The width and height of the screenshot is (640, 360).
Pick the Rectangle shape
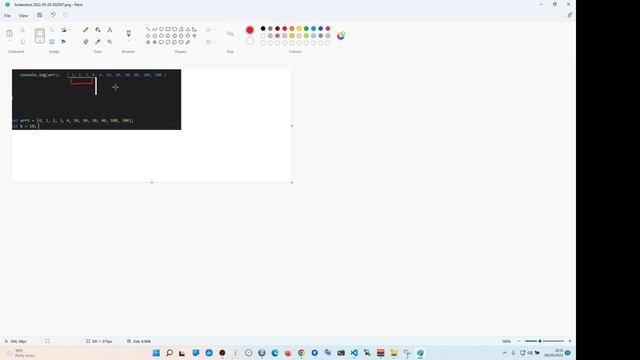[168, 29]
